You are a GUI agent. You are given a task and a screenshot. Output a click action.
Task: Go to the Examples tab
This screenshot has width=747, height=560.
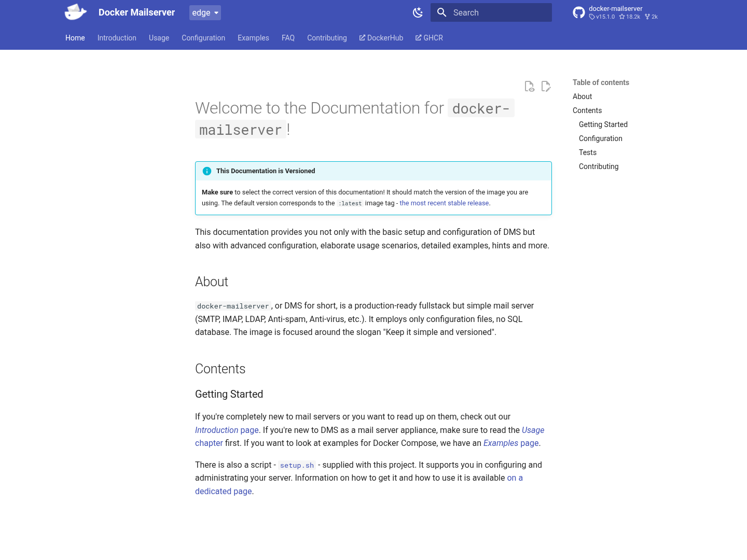click(x=253, y=38)
